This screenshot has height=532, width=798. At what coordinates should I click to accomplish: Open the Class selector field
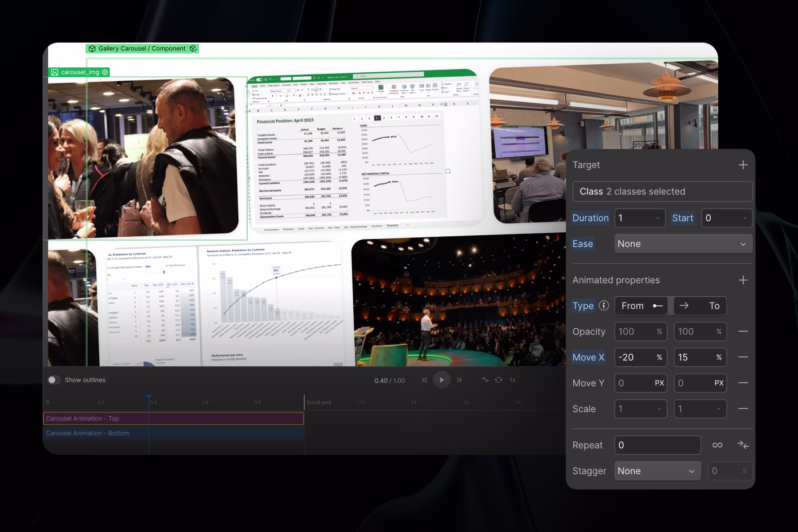[x=662, y=192]
